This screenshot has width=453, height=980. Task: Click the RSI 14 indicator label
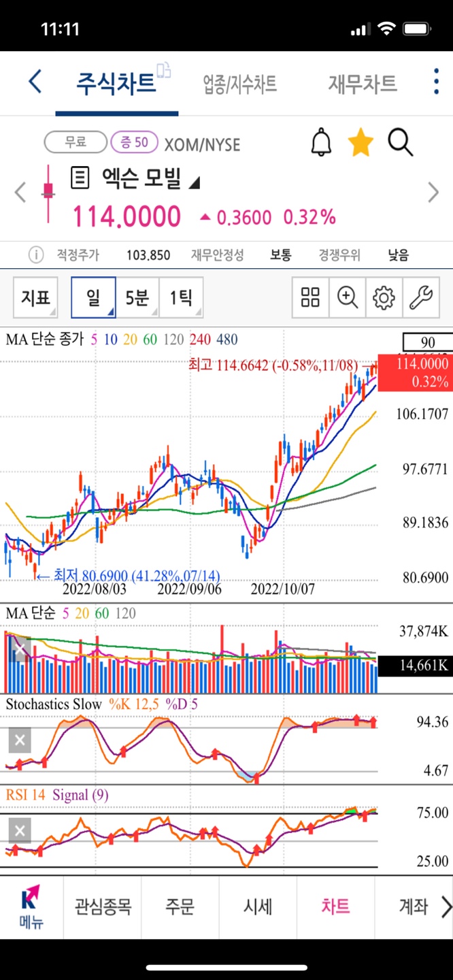pos(27,794)
